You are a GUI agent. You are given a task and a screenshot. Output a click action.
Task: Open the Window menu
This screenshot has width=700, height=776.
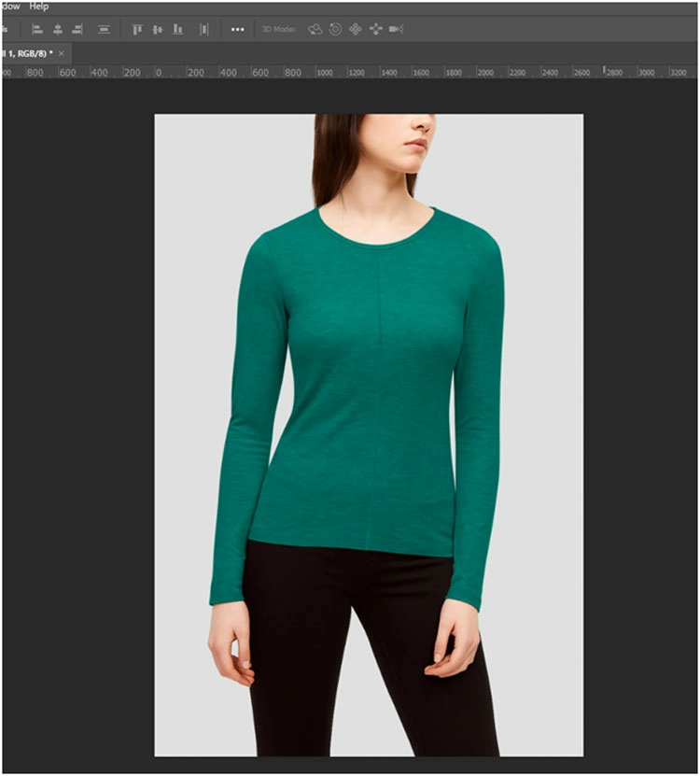(11, 7)
